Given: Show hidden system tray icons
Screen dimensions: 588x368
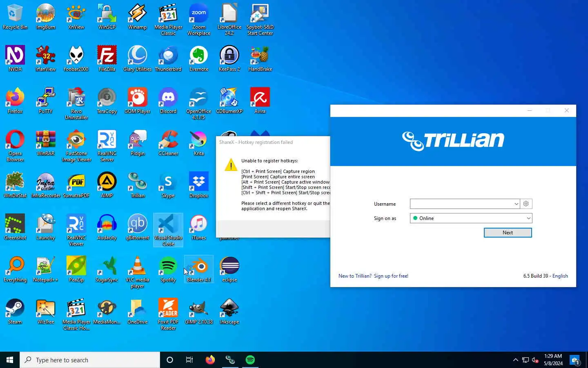Looking at the screenshot, I should tap(515, 360).
